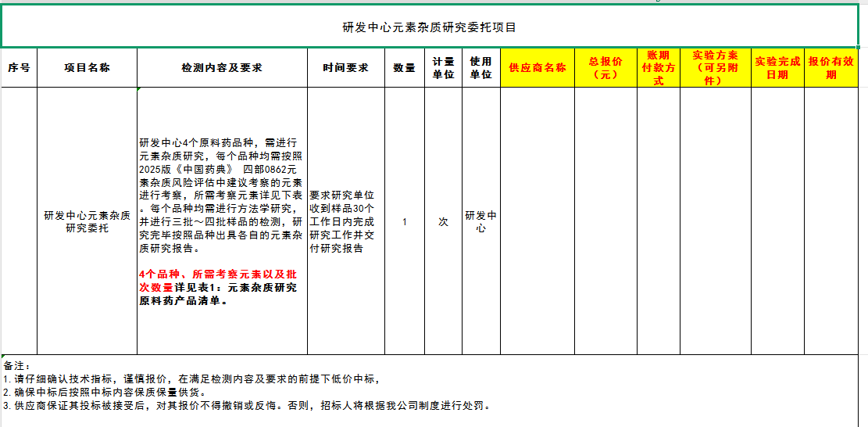The width and height of the screenshot is (868, 427).
Task: Select the 计量单位 header cell
Action: point(443,68)
